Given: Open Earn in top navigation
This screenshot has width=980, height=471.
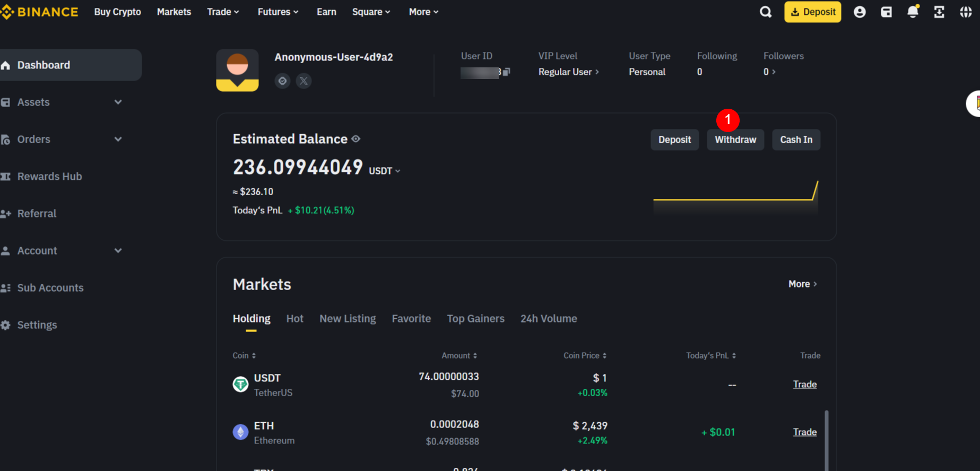Looking at the screenshot, I should coord(326,12).
